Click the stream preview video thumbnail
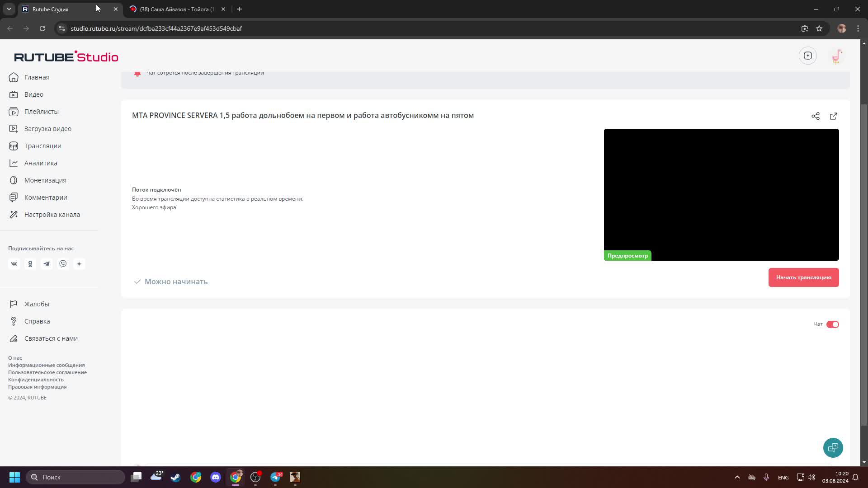The image size is (868, 488). (721, 194)
